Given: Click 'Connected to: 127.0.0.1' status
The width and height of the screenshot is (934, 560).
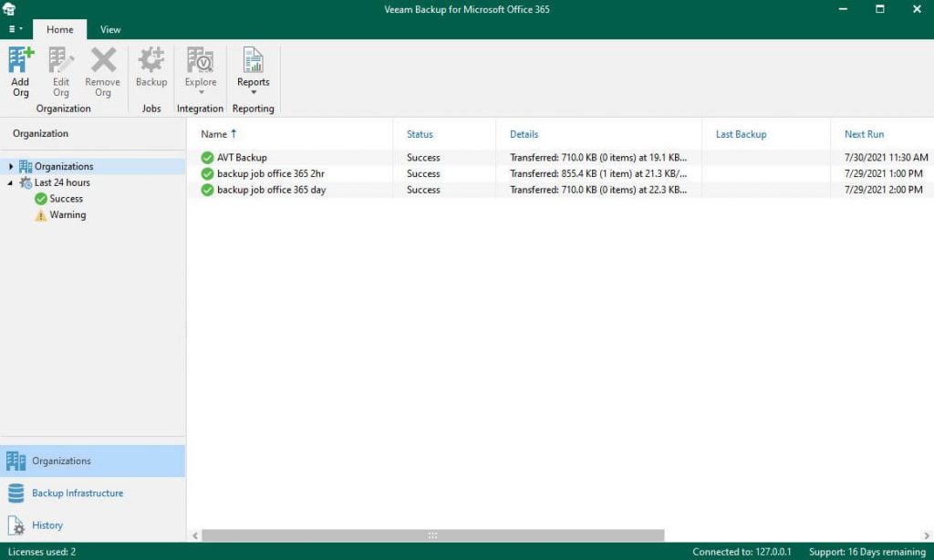Looking at the screenshot, I should point(742,552).
